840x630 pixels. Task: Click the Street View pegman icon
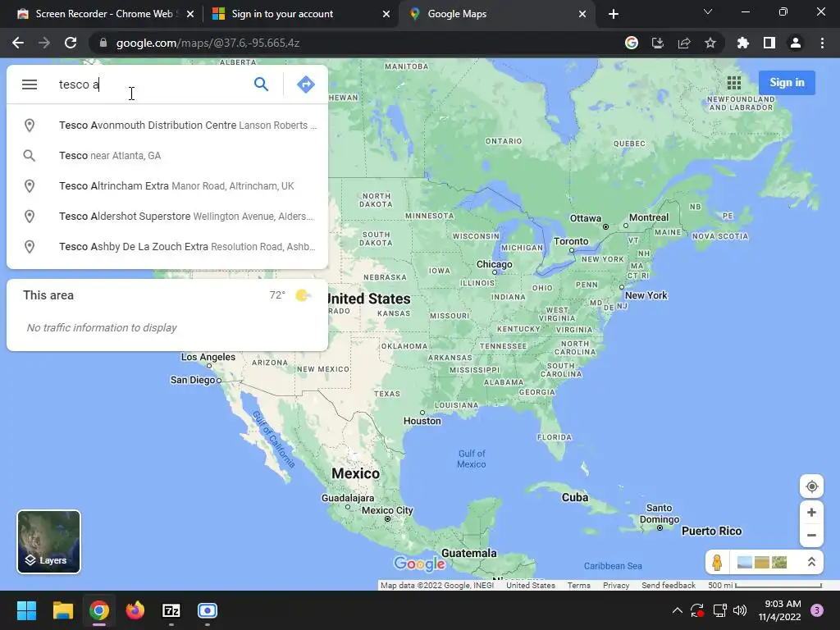pos(717,563)
